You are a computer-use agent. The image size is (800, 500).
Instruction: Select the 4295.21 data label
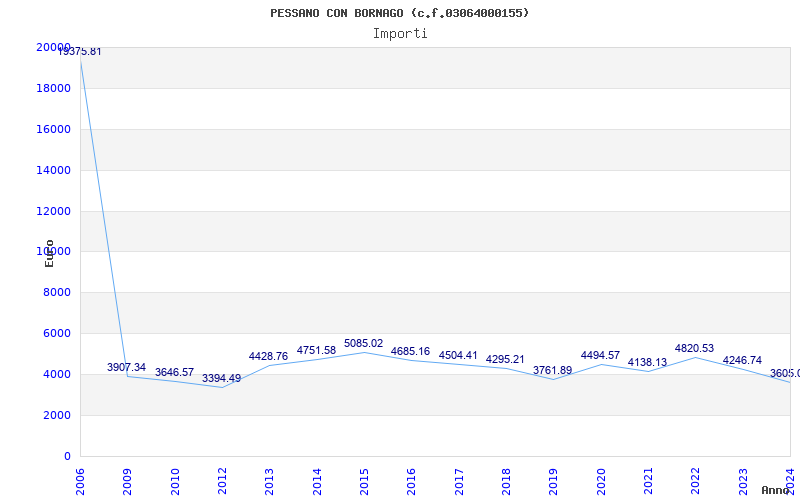point(505,360)
